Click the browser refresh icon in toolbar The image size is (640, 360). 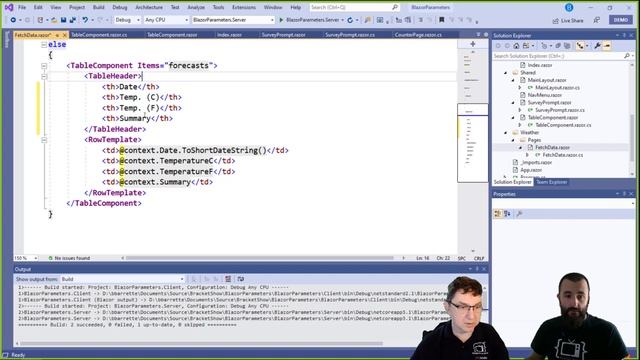click(x=350, y=20)
